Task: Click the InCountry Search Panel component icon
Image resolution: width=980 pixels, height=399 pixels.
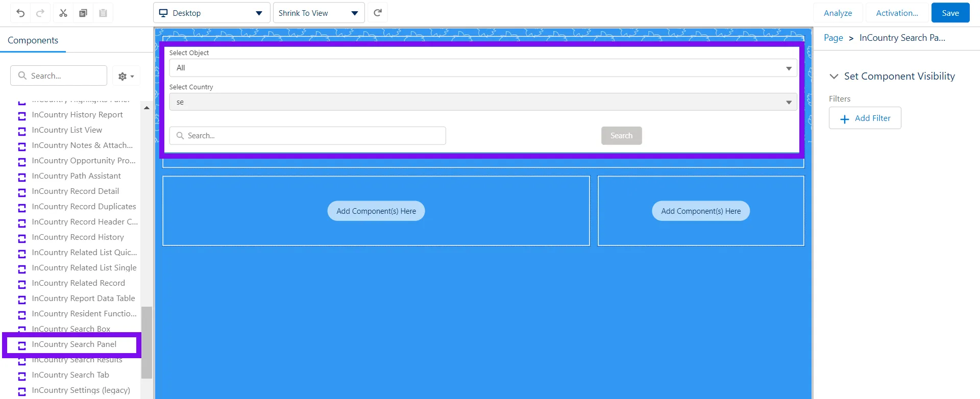Action: point(22,345)
